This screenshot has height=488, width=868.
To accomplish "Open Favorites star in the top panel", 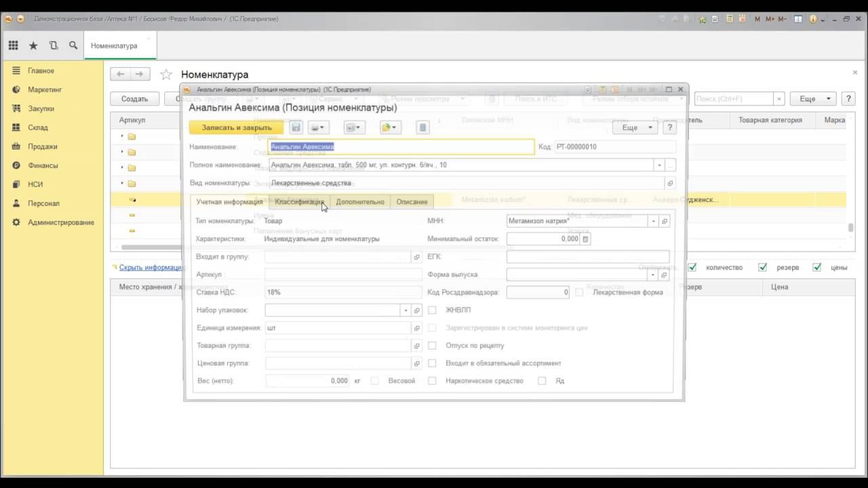I will click(33, 45).
